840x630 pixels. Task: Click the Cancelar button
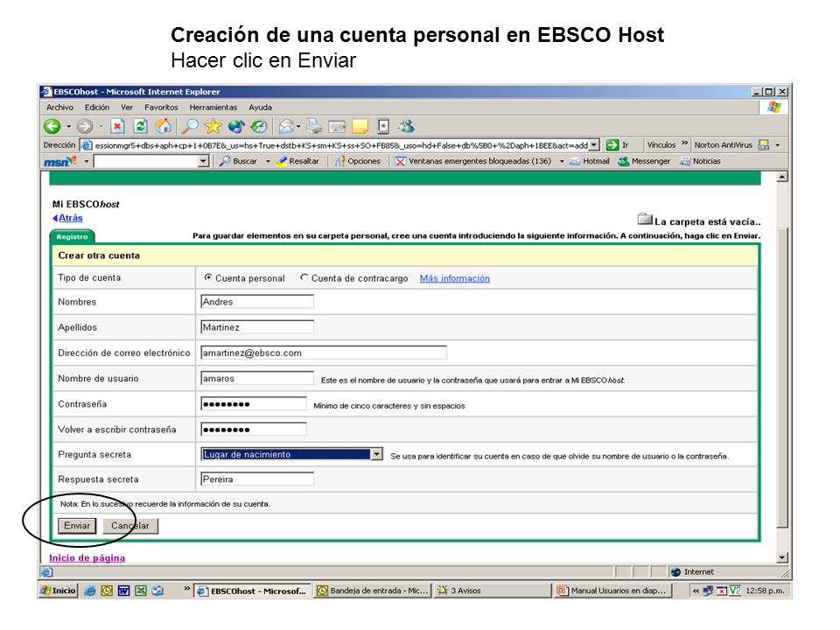coord(130,526)
